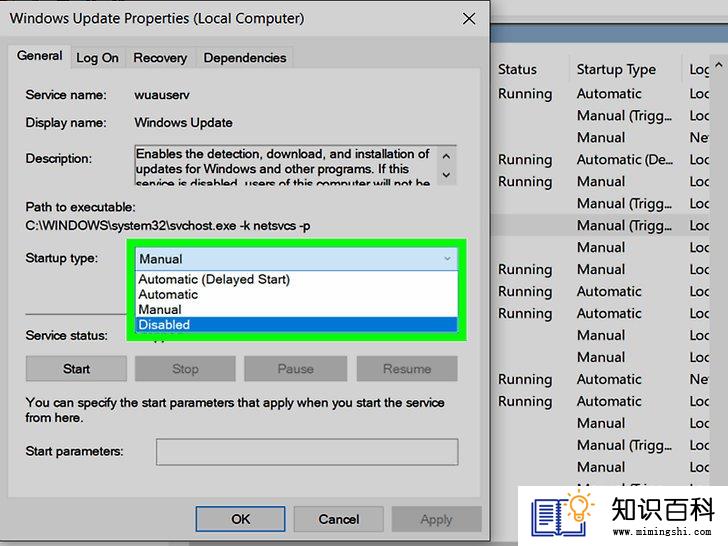The image size is (728, 546).
Task: Click the Pause service button
Action: [295, 369]
